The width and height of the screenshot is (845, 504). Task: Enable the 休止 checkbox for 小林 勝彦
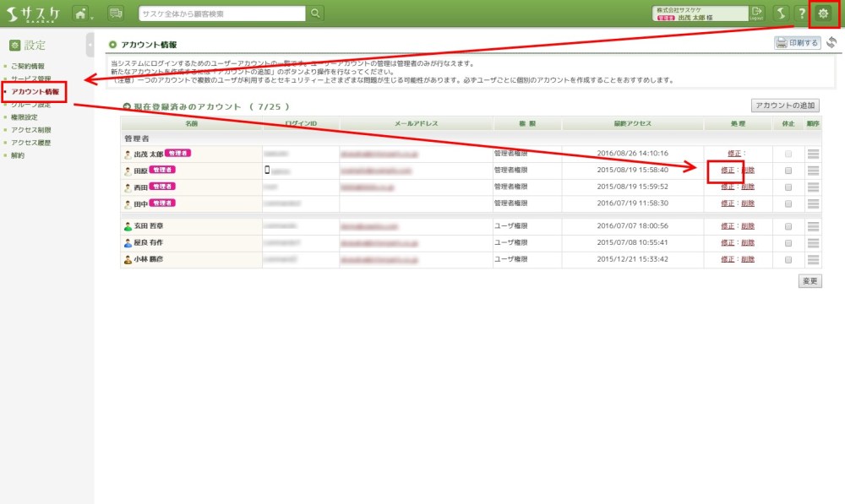point(788,260)
